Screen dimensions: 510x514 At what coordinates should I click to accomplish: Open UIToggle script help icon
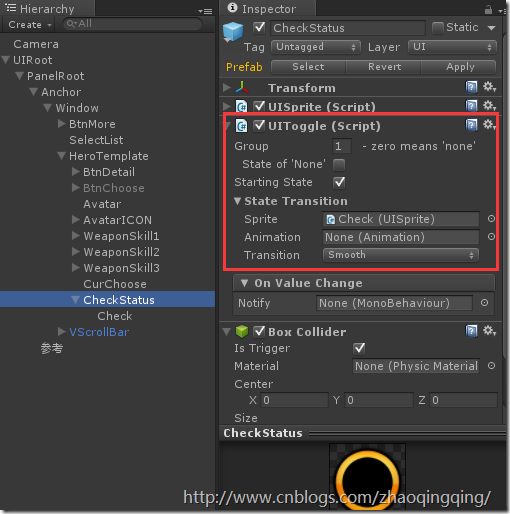pos(471,126)
